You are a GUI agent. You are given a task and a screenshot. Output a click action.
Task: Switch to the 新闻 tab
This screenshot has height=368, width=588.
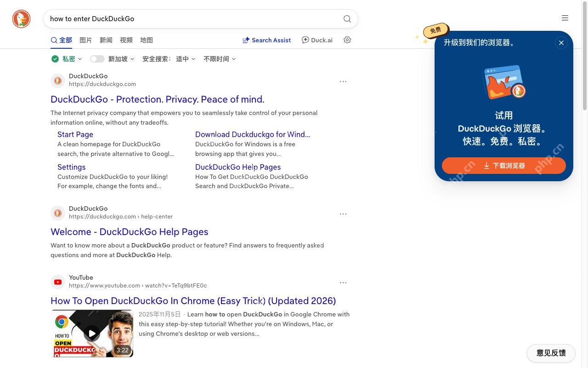coord(106,40)
